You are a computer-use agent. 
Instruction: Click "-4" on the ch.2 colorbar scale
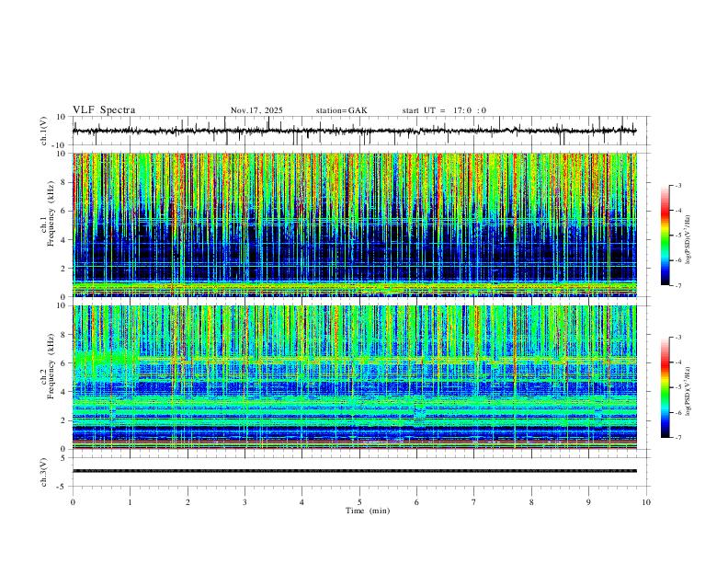(x=677, y=362)
